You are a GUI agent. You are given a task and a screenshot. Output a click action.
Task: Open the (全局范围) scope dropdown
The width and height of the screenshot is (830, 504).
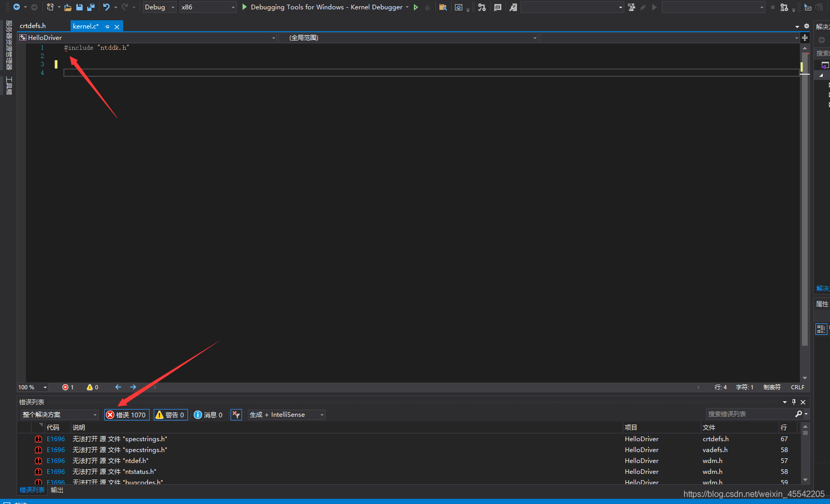pyautogui.click(x=408, y=38)
